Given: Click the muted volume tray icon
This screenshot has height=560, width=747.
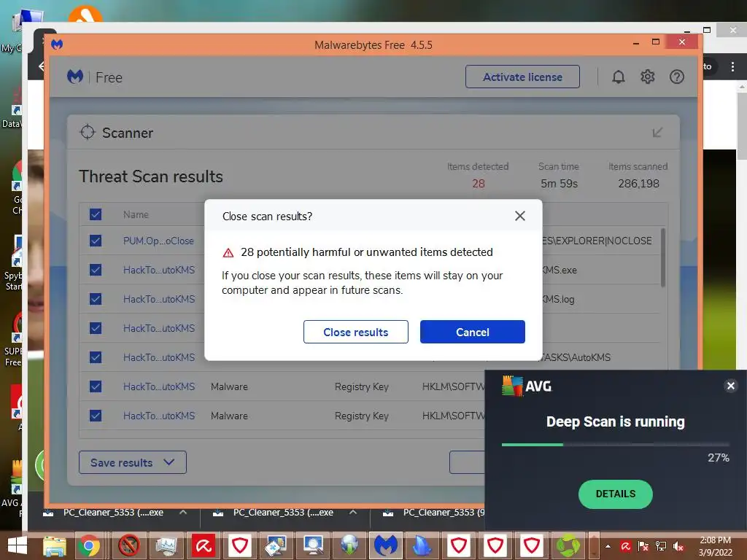Looking at the screenshot, I should click(x=678, y=546).
